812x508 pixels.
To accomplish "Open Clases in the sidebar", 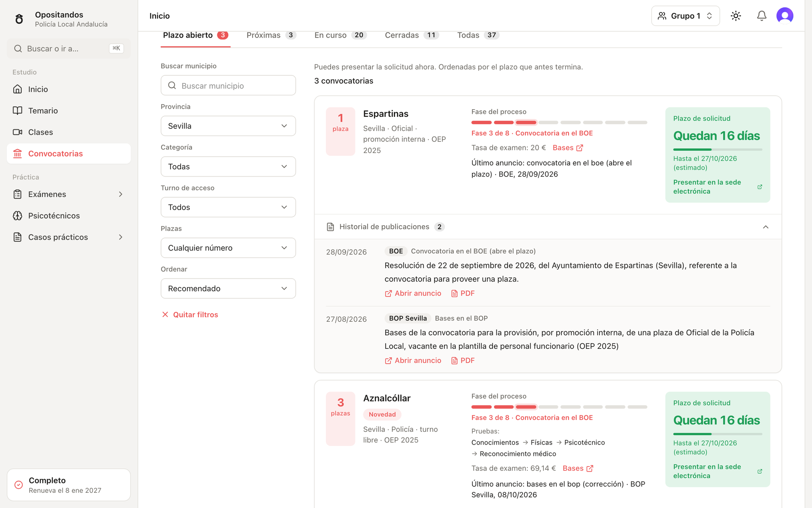I will pyautogui.click(x=69, y=132).
